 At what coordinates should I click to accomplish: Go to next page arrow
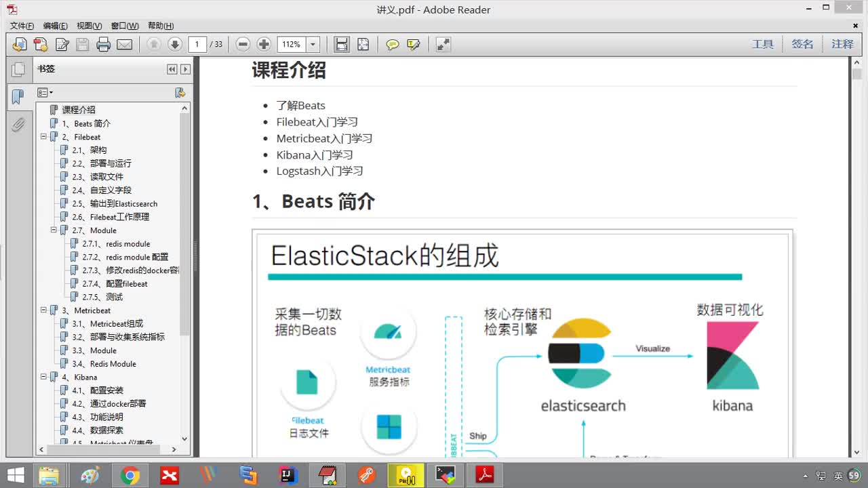(x=175, y=45)
